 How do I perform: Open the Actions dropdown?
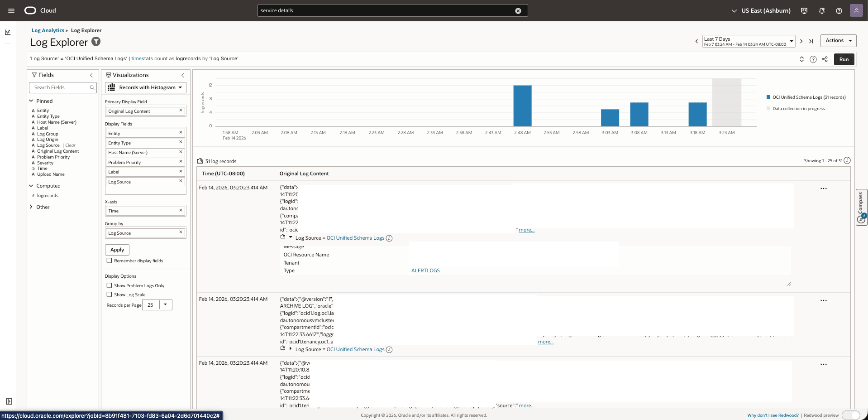838,41
